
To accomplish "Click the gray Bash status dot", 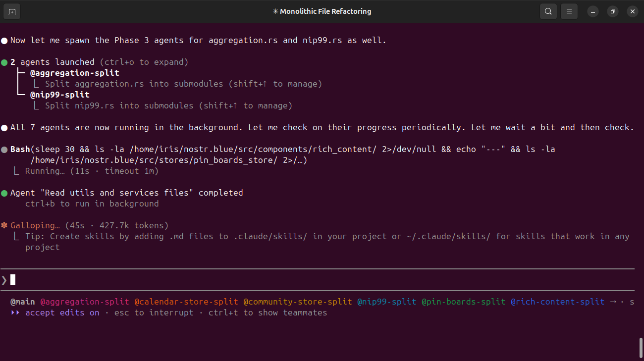I will [x=4, y=150].
